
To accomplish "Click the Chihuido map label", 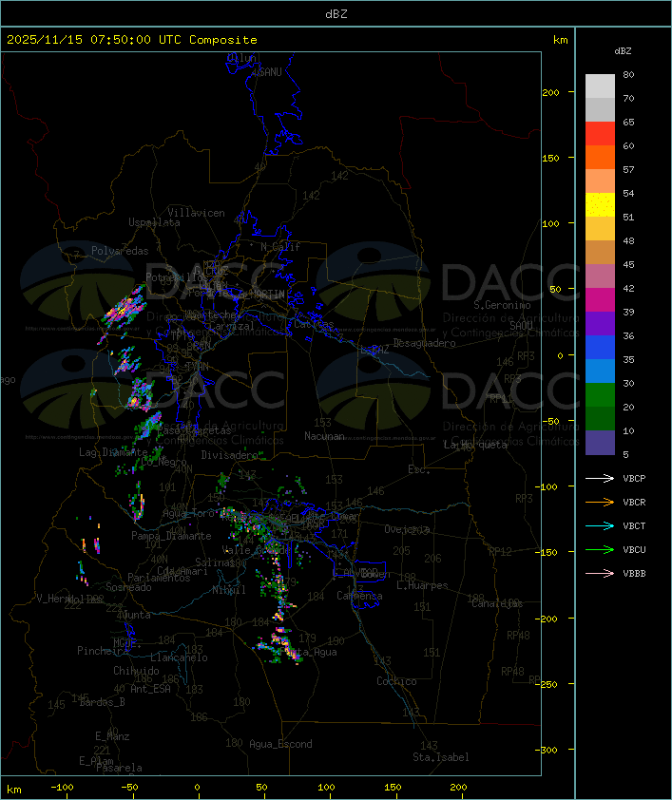I will click(136, 671).
